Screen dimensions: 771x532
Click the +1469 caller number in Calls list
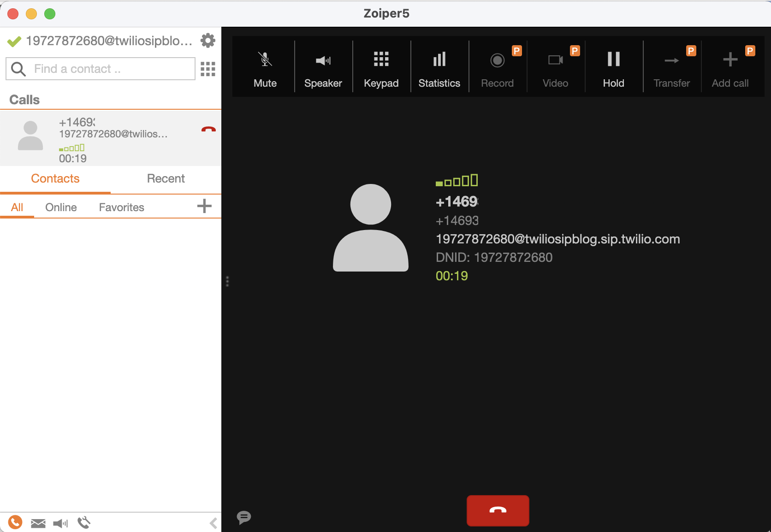click(77, 122)
